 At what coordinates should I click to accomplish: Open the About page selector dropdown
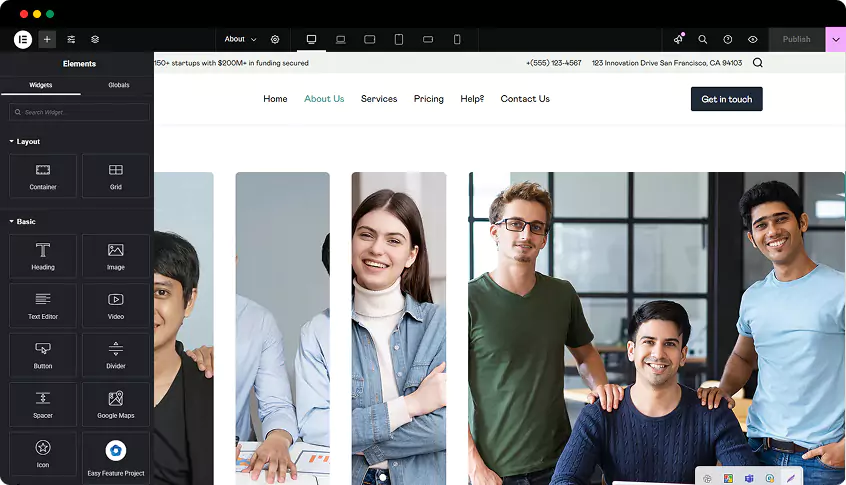pyautogui.click(x=240, y=39)
